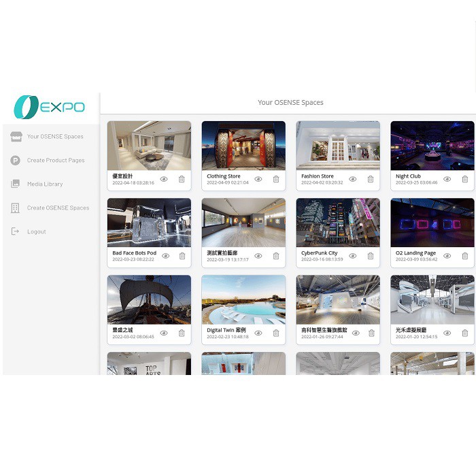Screen dimensions: 476x473
Task: Click the Logout exit icon
Action: pyautogui.click(x=15, y=231)
